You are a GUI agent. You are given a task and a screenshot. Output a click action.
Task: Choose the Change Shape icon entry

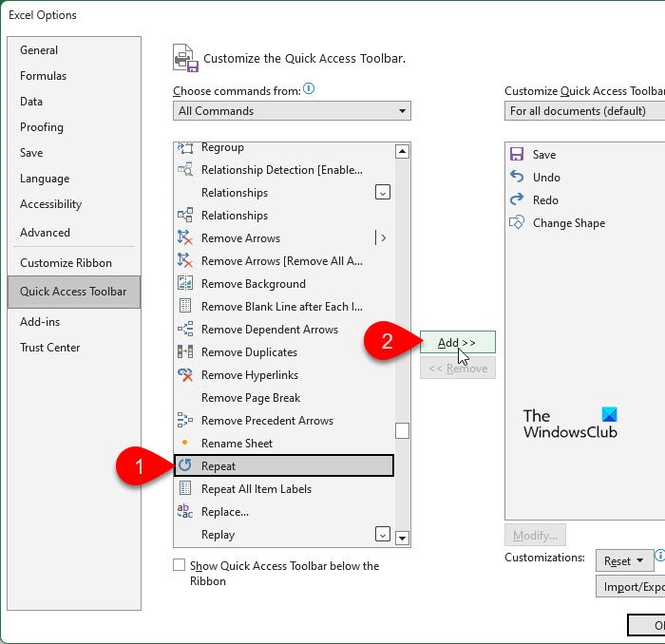tap(517, 222)
